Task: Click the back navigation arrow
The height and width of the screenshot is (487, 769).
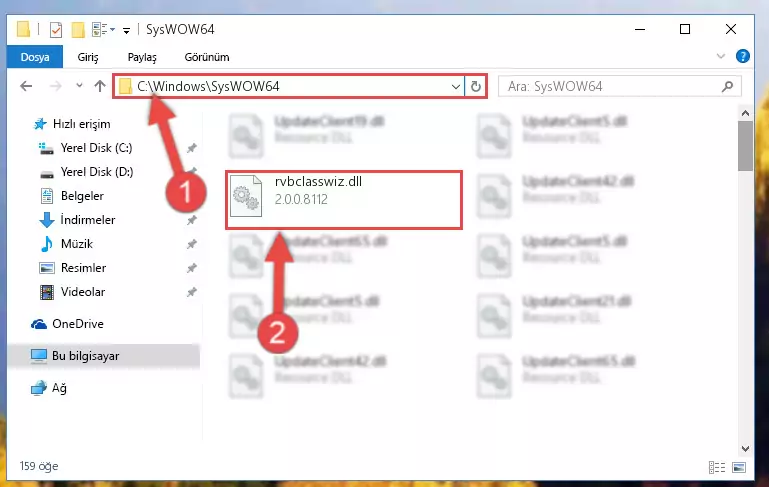Action: [x=26, y=86]
